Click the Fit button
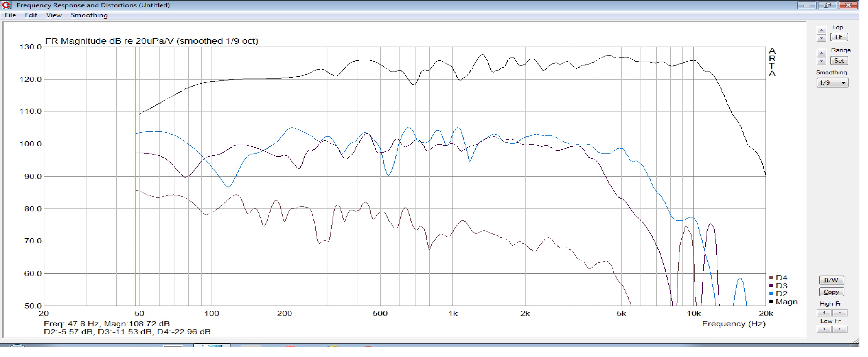 click(x=839, y=37)
